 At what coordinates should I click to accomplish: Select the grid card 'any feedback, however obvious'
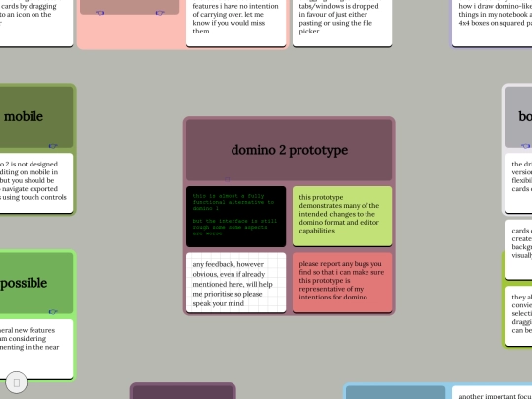pos(235,283)
